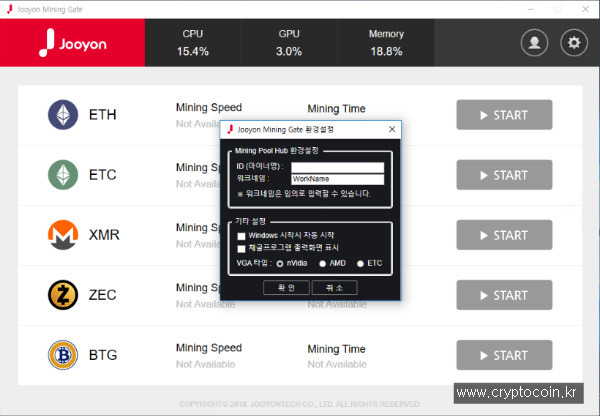Enable 채굴프로그램 출력화면 표시 checkbox
The width and height of the screenshot is (600, 416).
[241, 249]
